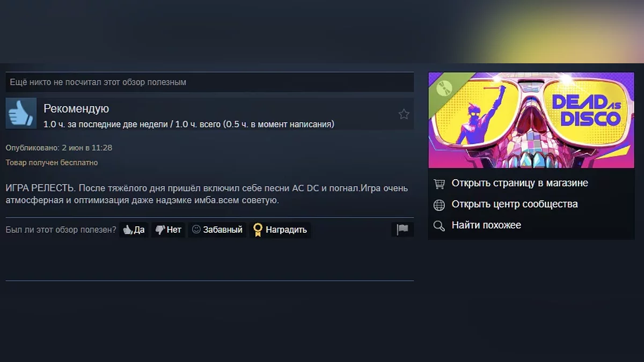Click the Рекомендую review heading
Image resolution: width=644 pixels, height=362 pixels.
(x=76, y=108)
